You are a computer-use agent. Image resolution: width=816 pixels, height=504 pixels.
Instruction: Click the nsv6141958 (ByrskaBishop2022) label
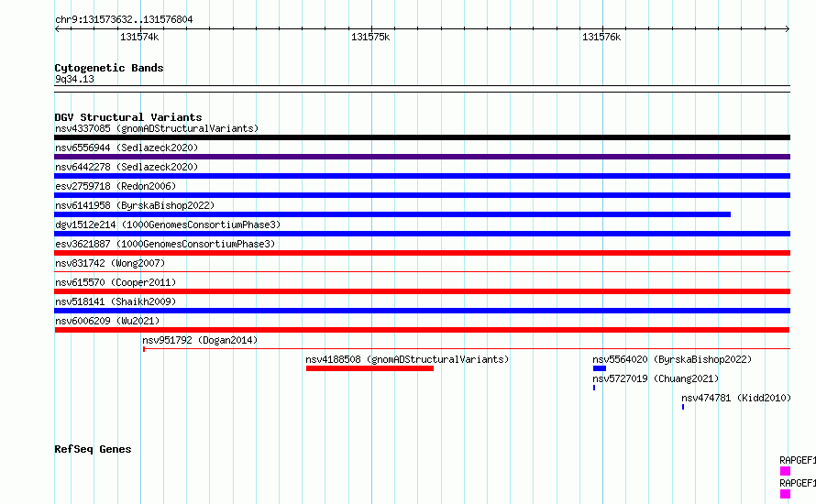(x=135, y=205)
